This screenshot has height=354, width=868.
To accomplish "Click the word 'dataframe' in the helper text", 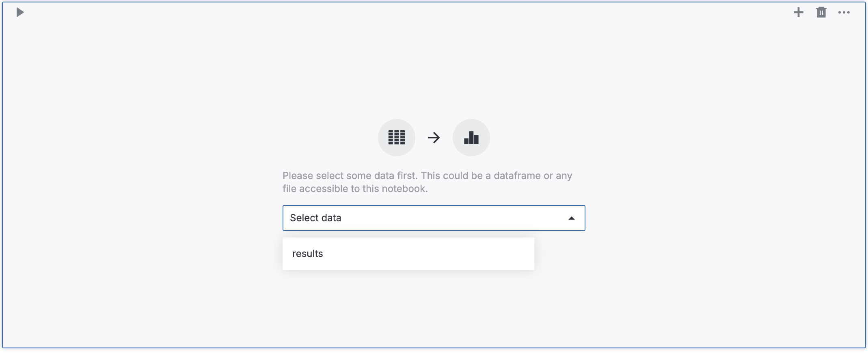I will tap(517, 176).
